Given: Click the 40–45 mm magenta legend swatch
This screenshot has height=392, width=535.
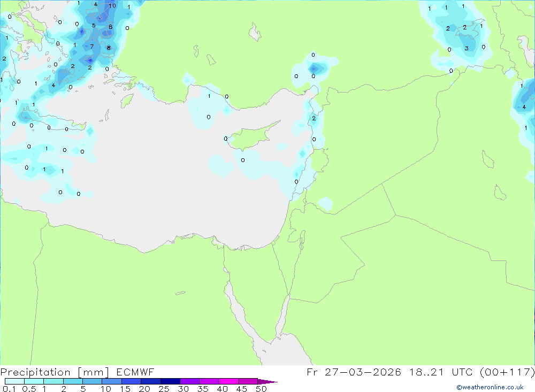Looking at the screenshot, I should pyautogui.click(x=228, y=381).
